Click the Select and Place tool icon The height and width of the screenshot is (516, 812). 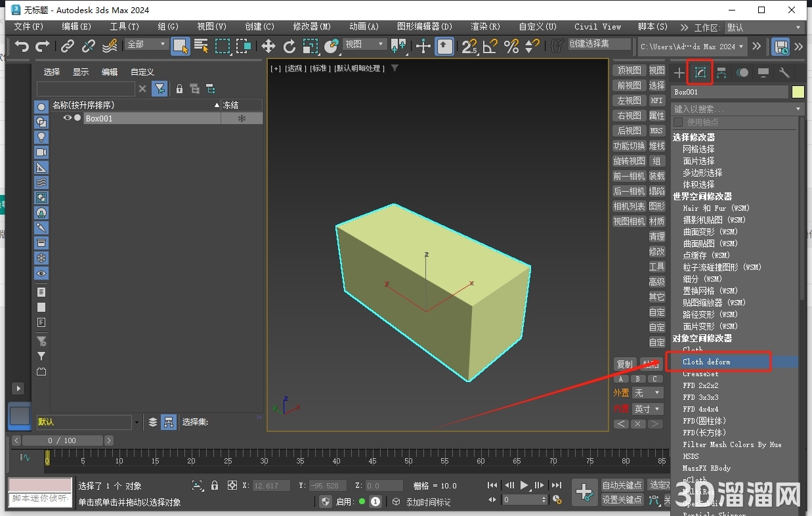(331, 46)
